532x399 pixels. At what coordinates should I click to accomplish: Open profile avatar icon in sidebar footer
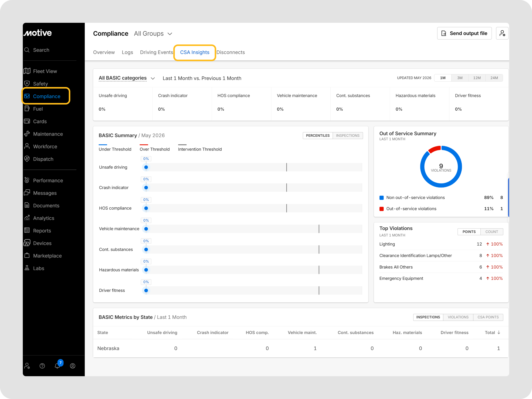click(x=73, y=366)
